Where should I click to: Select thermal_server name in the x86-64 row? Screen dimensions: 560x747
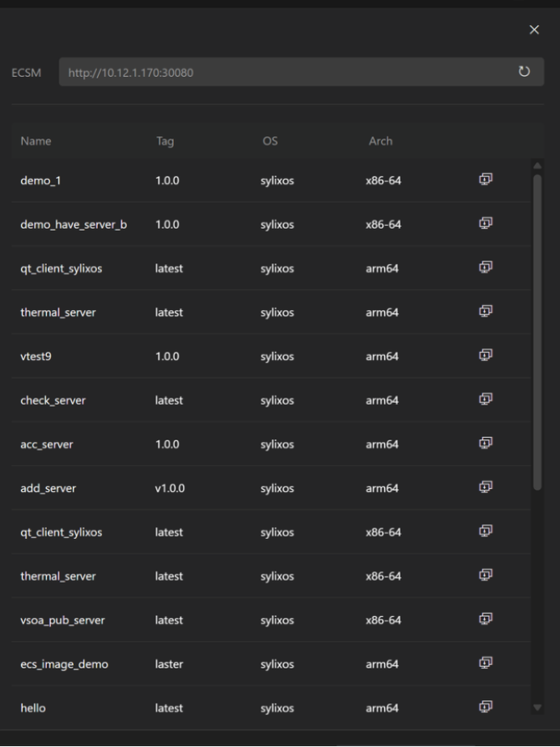58,576
